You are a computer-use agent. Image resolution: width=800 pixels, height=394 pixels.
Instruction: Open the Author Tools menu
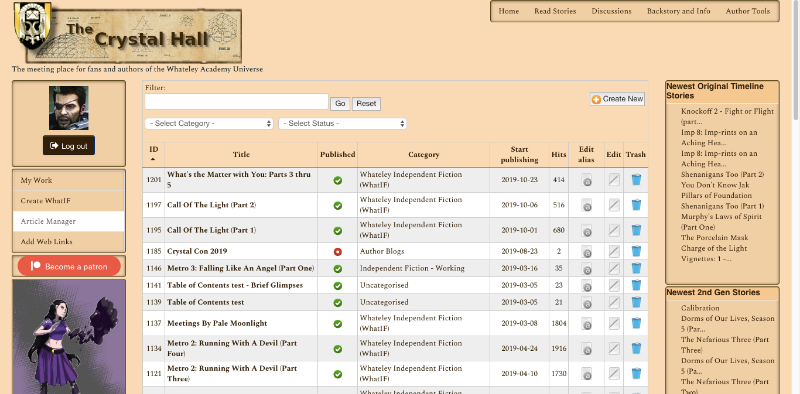tap(748, 11)
